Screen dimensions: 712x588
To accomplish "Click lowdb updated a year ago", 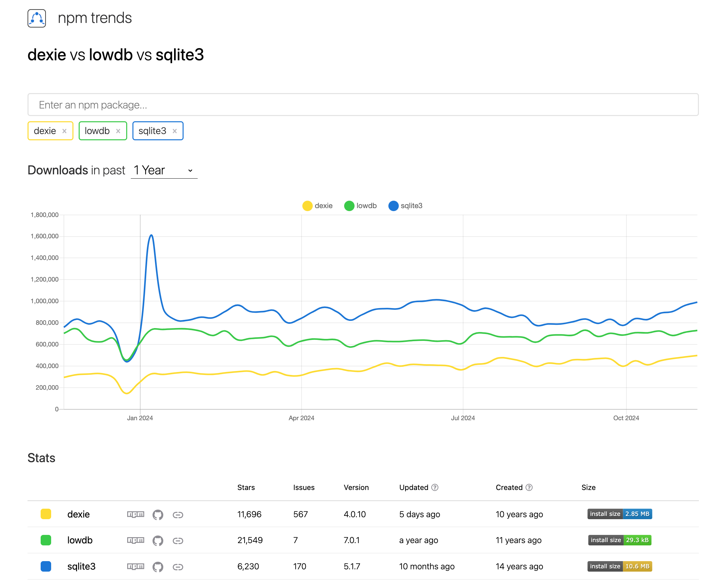I will click(x=418, y=540).
